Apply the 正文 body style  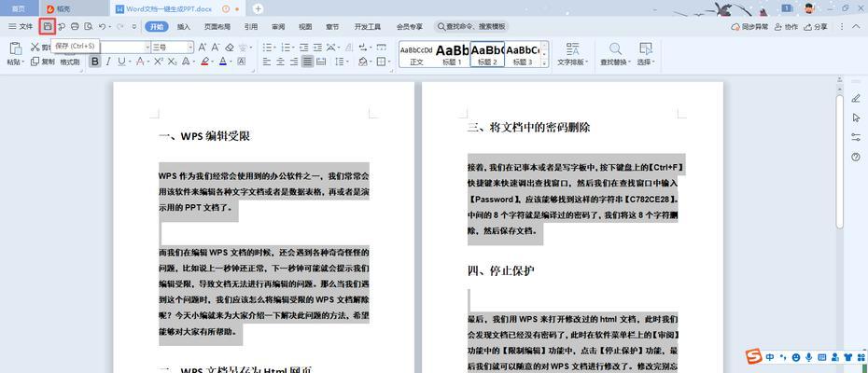click(416, 54)
